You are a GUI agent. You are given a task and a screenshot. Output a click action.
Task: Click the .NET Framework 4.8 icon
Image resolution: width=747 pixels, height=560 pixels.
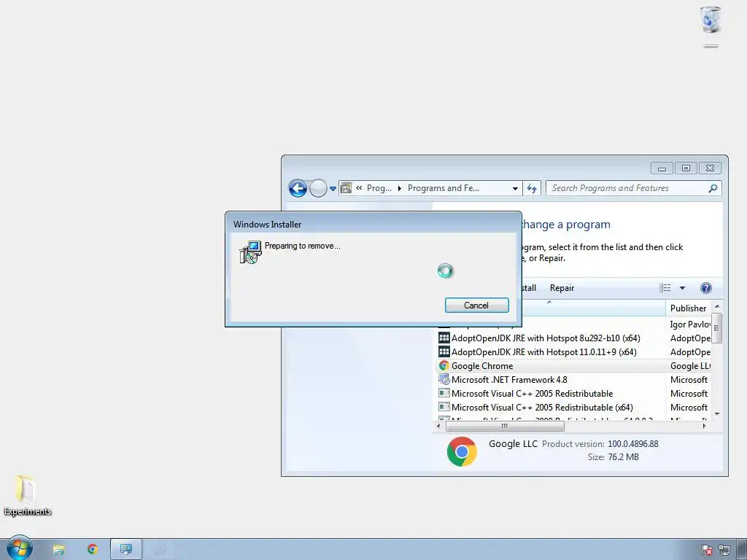point(444,379)
